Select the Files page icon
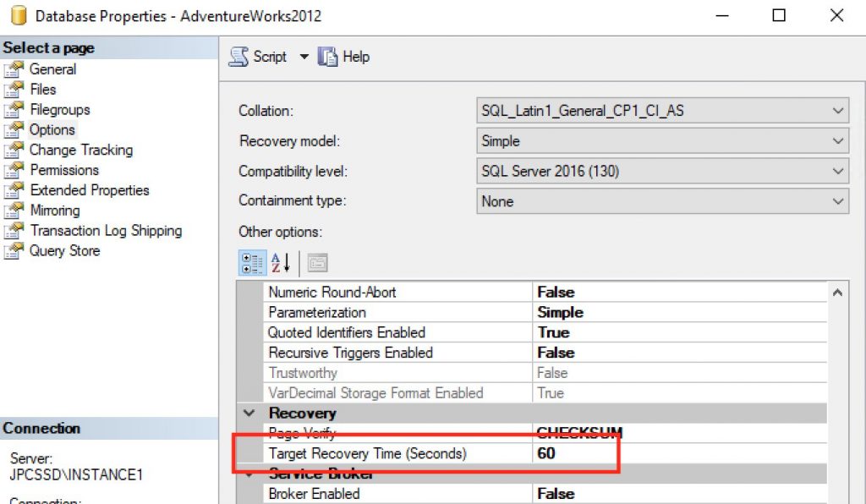866x504 pixels. [43, 89]
